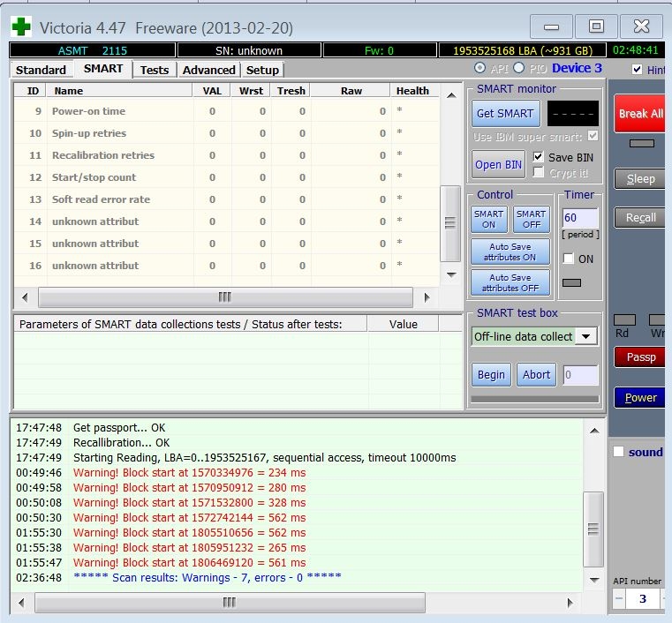Screen dimensions: 672x623
Task: Click the Raw column header
Action: [351, 91]
